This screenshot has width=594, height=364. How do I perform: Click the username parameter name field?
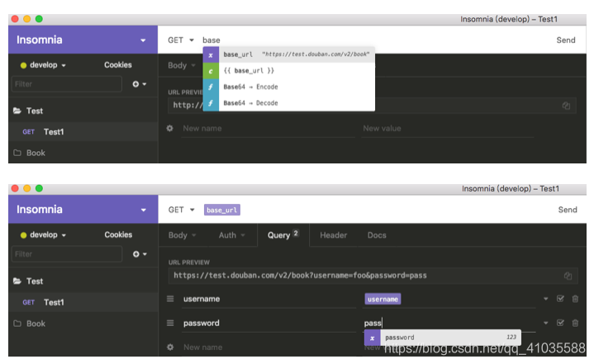(268, 299)
